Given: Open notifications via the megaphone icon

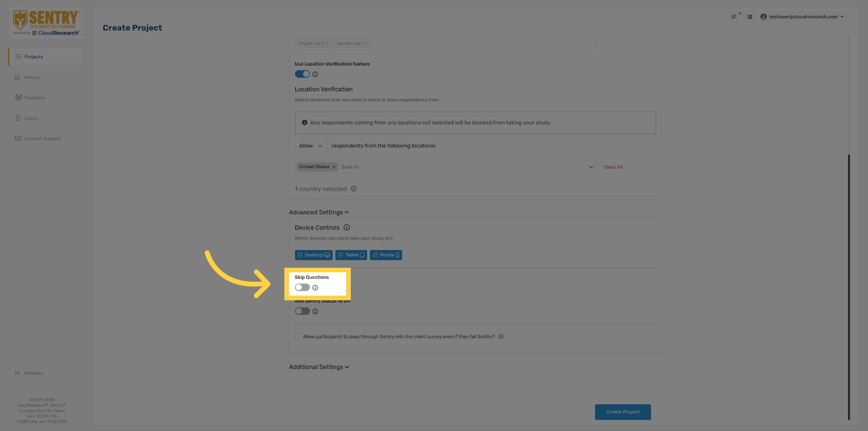Looking at the screenshot, I should [x=734, y=17].
